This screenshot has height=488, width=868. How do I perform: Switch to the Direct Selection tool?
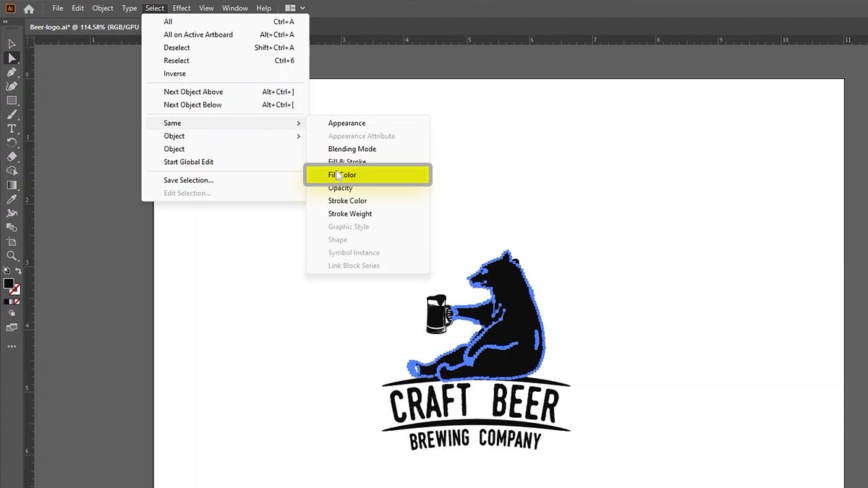(x=12, y=57)
